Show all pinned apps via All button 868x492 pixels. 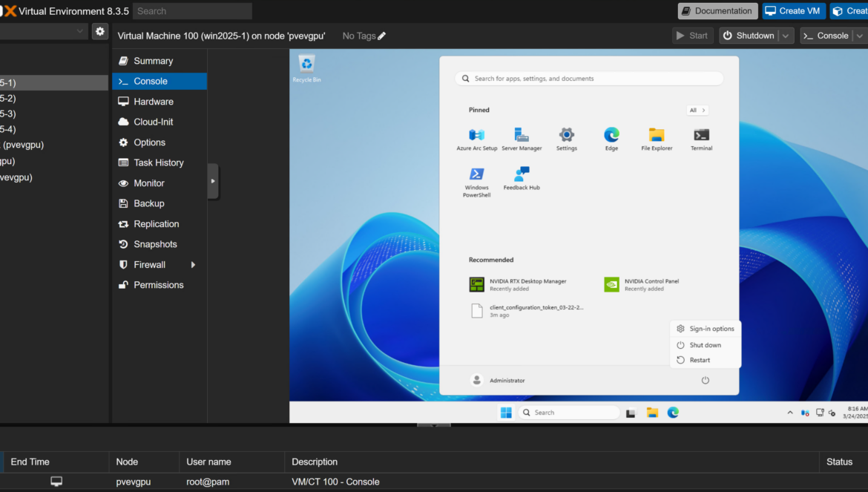coord(697,110)
